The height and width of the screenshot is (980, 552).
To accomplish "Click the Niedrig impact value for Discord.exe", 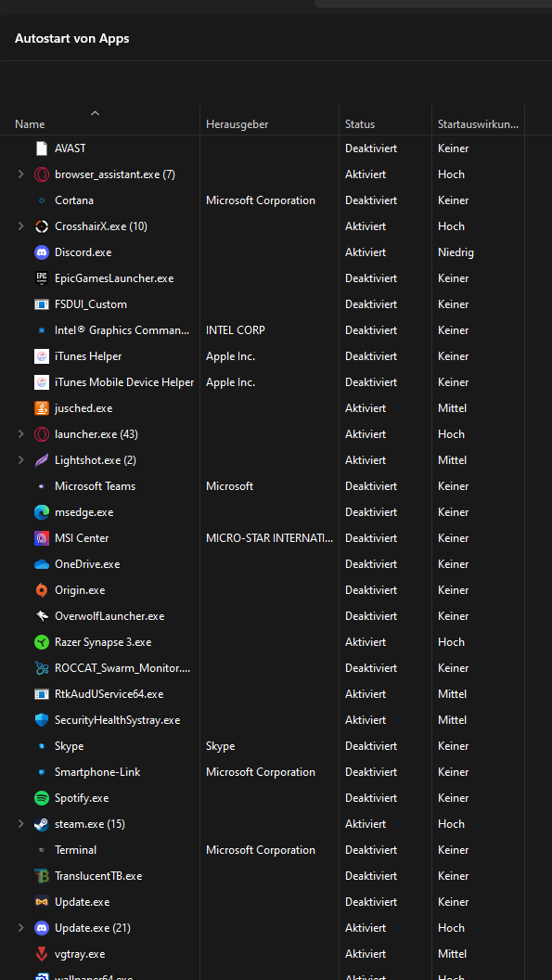I will 456,252.
